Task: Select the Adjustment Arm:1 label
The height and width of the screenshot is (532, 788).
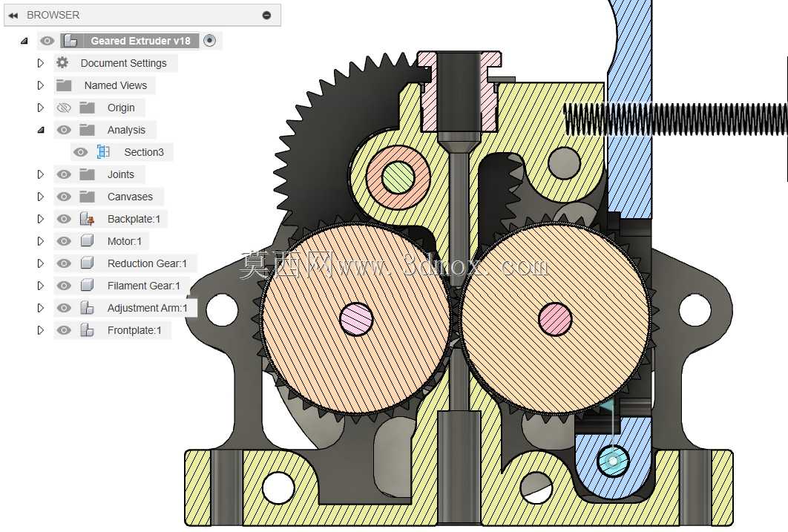Action: pos(147,307)
